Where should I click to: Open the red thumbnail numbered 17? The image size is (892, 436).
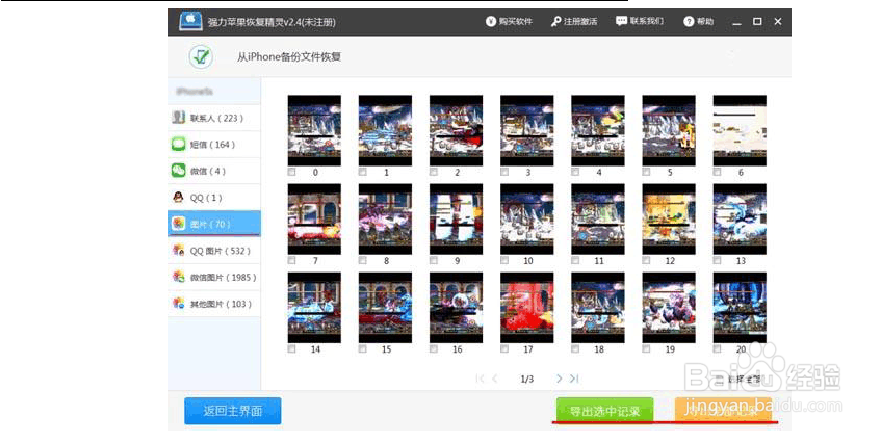[x=527, y=307]
